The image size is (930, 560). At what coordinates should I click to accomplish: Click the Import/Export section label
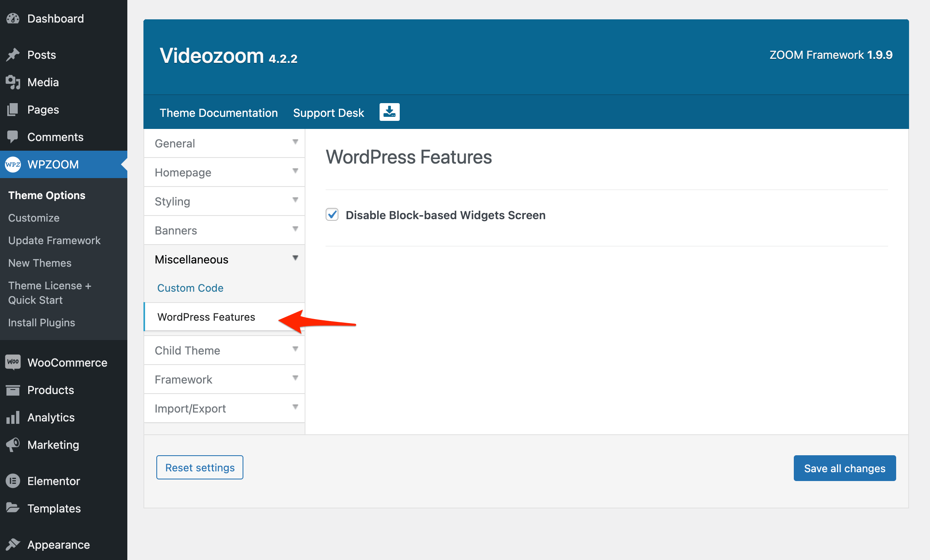[190, 409]
